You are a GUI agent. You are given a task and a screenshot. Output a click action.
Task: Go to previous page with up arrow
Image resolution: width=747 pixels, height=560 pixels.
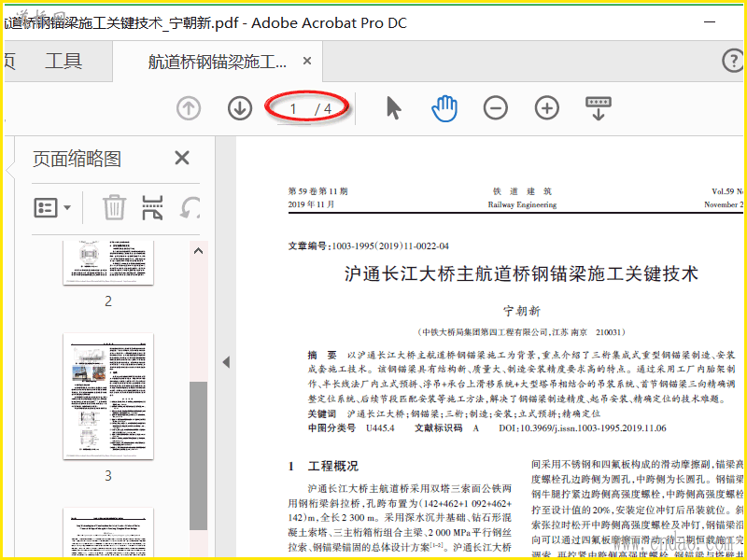tap(189, 108)
